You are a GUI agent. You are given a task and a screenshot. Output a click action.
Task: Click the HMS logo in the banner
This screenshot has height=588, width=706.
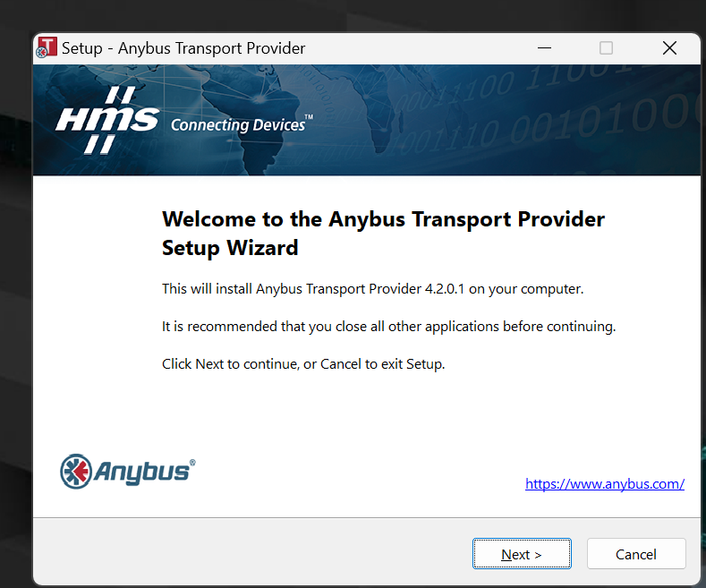(x=107, y=120)
